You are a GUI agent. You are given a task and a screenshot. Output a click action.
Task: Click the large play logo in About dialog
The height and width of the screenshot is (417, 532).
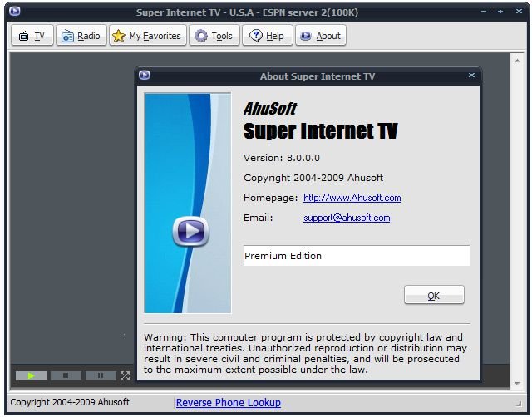[190, 231]
